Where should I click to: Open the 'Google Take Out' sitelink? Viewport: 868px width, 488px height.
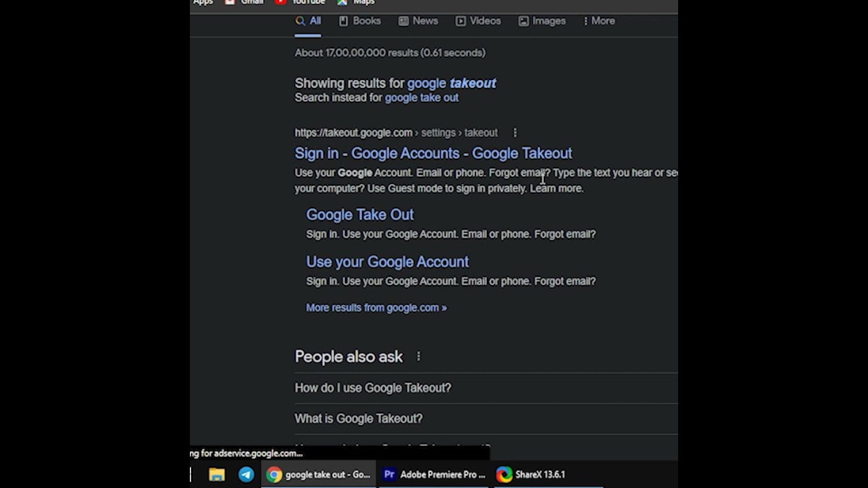[x=360, y=215]
